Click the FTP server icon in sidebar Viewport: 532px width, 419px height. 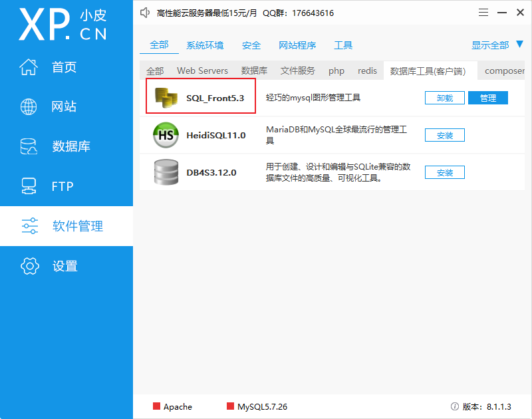click(x=29, y=186)
